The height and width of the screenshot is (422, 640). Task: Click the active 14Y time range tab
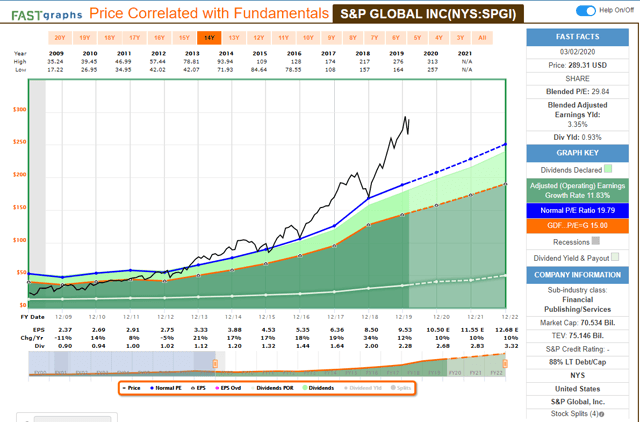coord(209,38)
